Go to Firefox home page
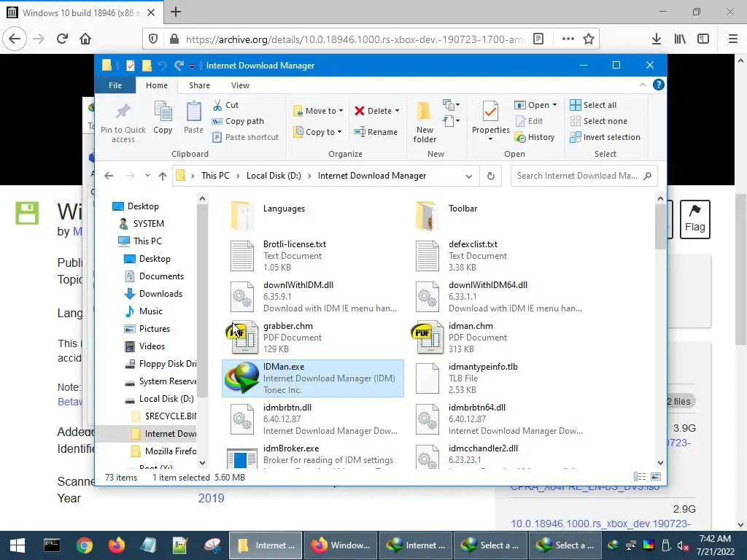Viewport: 747px width, 560px height. click(85, 39)
